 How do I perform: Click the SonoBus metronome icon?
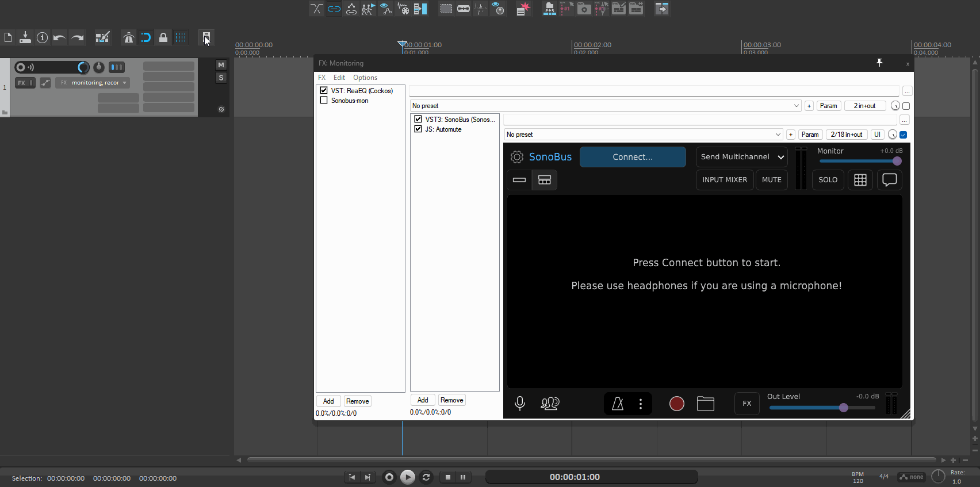(618, 404)
